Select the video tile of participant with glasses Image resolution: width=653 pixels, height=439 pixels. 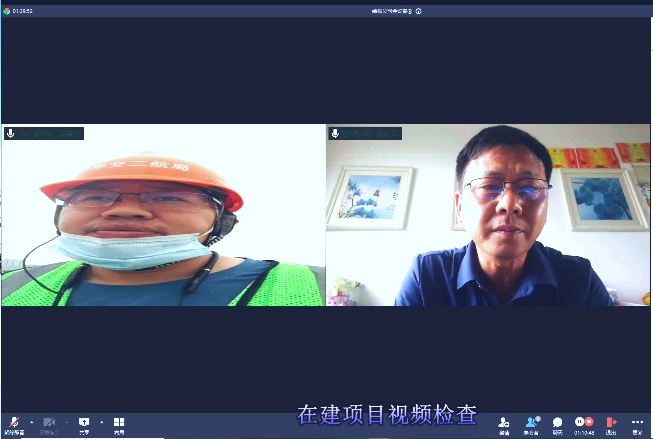(x=488, y=215)
